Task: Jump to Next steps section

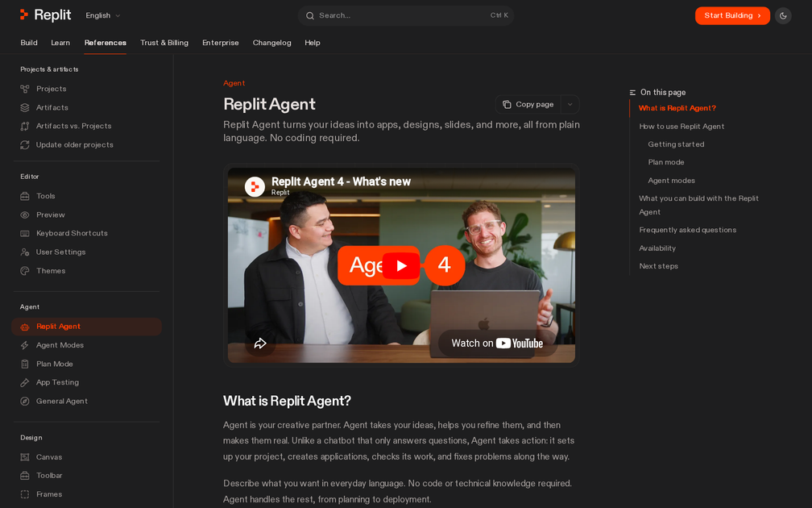Action: [658, 266]
